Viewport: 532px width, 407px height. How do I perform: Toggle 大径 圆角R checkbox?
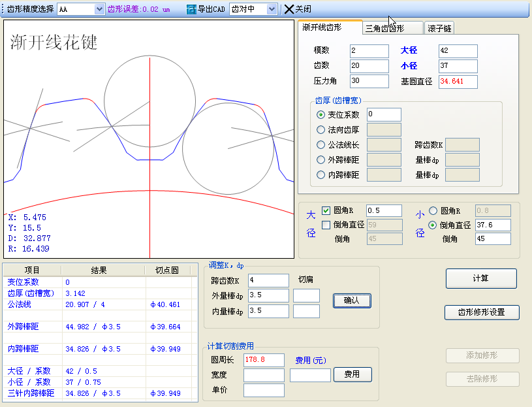click(x=326, y=210)
